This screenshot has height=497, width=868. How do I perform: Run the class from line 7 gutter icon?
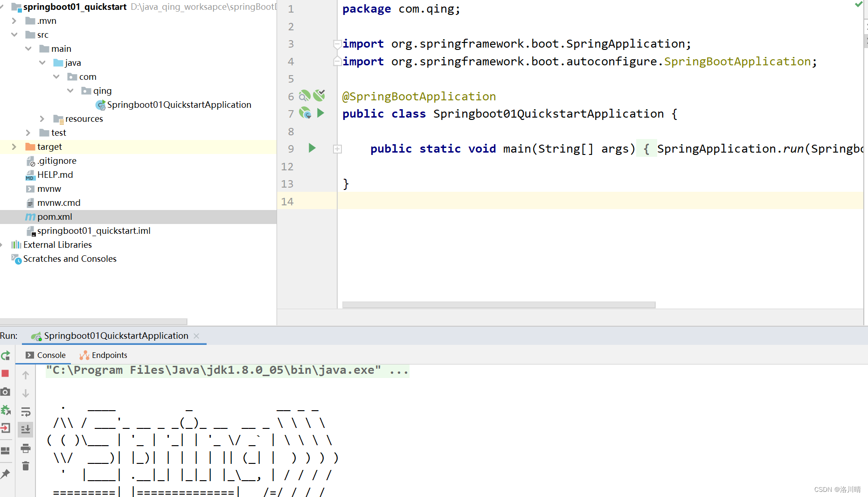tap(320, 113)
